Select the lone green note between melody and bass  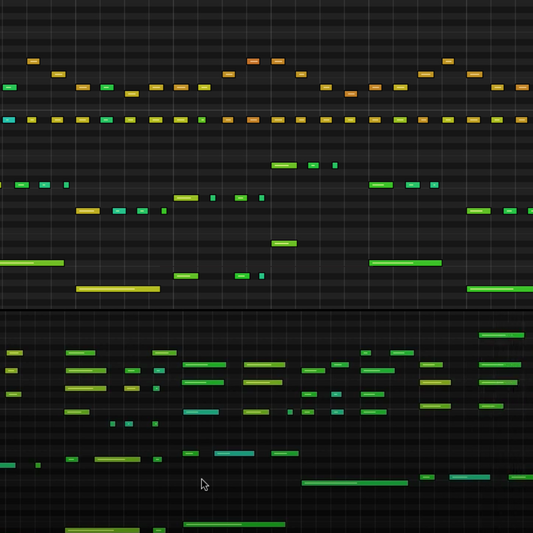[x=284, y=243]
